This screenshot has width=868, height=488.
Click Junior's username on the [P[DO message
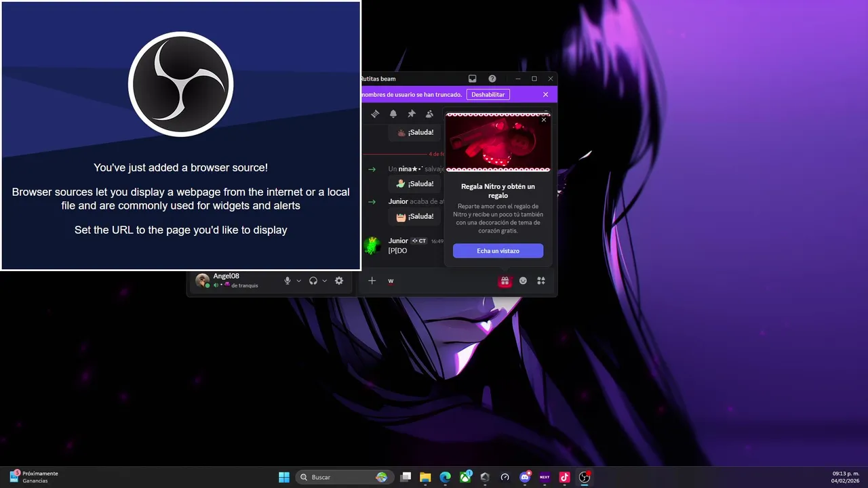pyautogui.click(x=398, y=241)
